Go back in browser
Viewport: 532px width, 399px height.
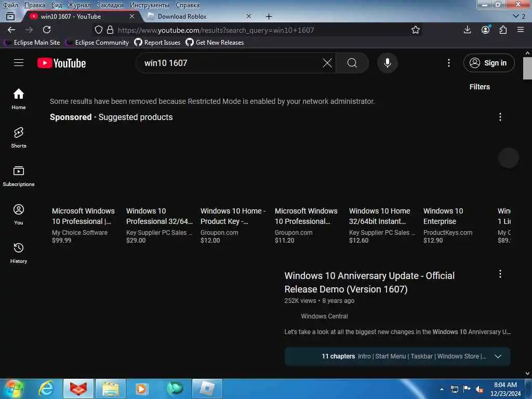pos(11,30)
